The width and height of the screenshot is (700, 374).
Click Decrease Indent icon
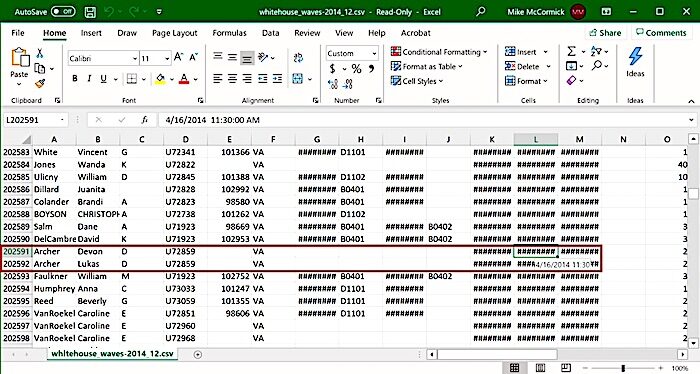262,79
